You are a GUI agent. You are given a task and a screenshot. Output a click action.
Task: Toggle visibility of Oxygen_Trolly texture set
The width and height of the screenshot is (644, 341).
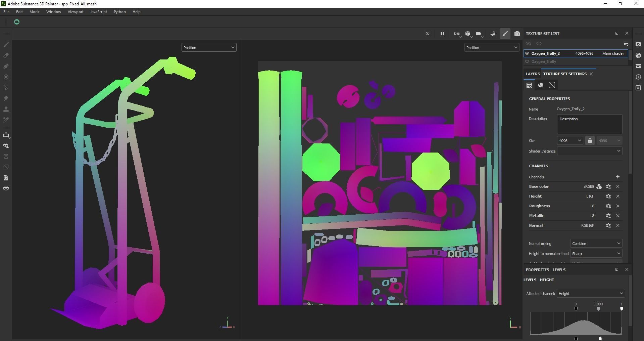pos(527,61)
